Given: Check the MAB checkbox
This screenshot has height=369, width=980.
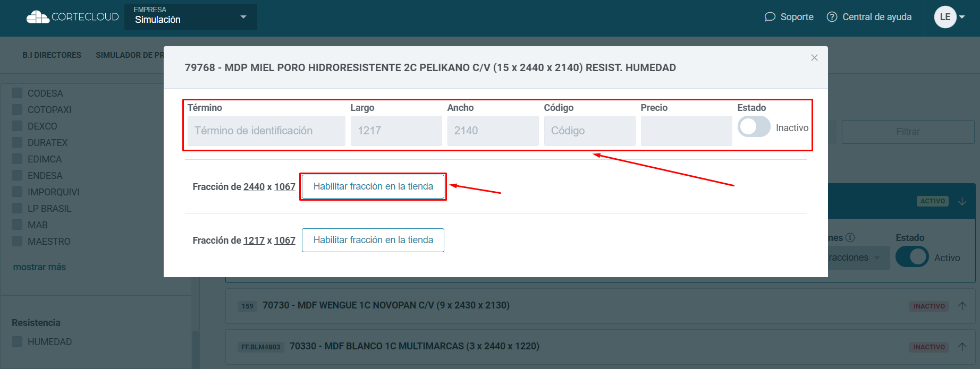Looking at the screenshot, I should click(17, 225).
